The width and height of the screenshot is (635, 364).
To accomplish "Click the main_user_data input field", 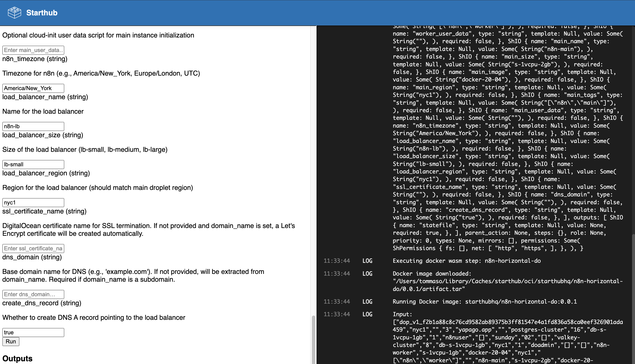I will pyautogui.click(x=33, y=50).
